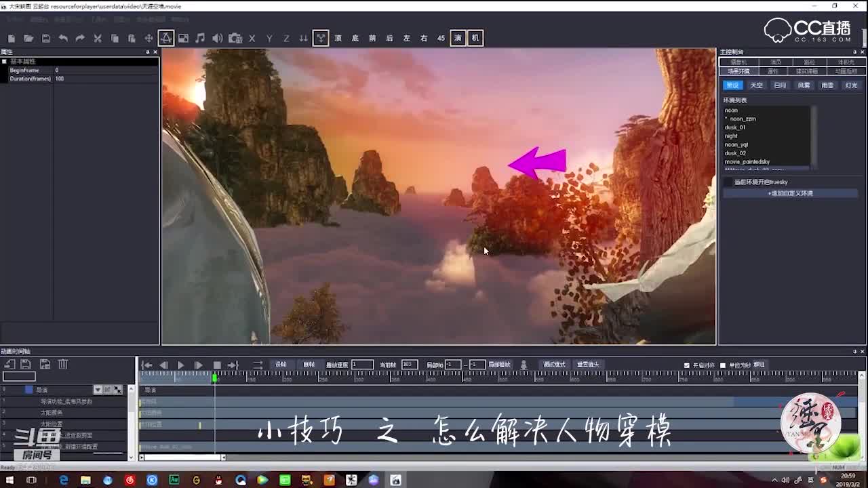This screenshot has width=868, height=488.
Task: Click the playback speed input field
Action: coord(362,365)
